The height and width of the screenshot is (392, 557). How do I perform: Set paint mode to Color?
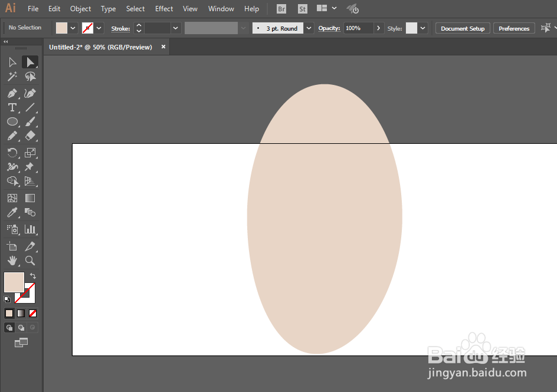pos(9,313)
